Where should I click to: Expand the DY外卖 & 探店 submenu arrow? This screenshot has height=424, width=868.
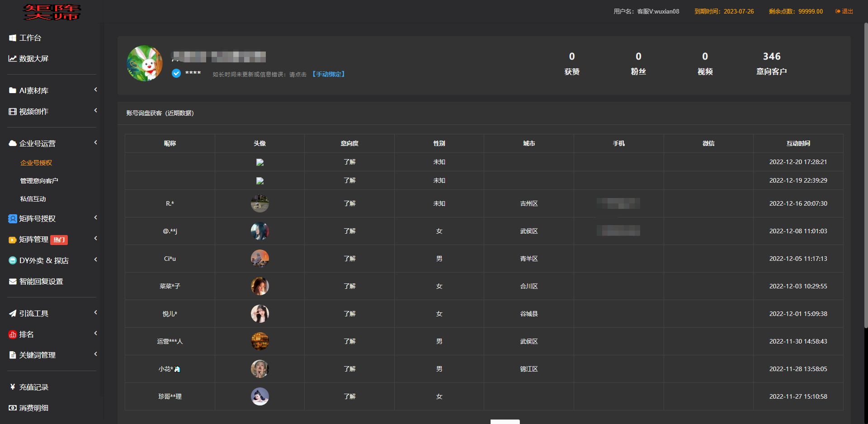(95, 260)
